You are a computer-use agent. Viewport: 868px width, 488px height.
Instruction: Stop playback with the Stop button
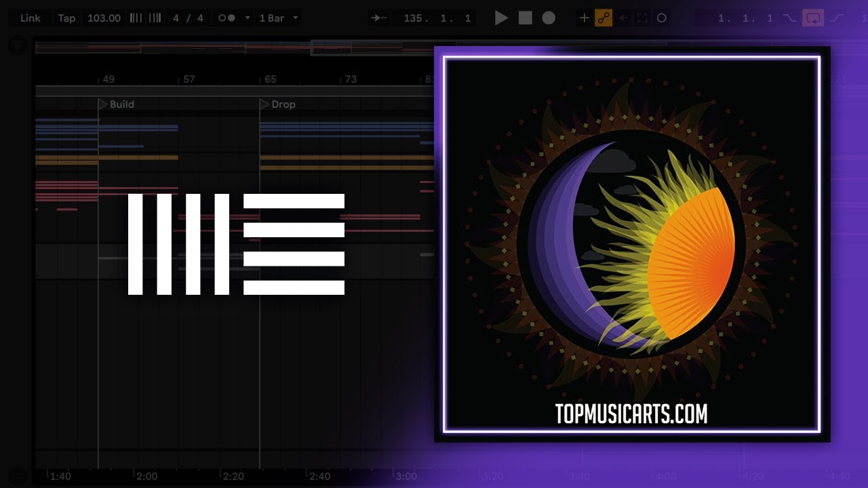(526, 18)
